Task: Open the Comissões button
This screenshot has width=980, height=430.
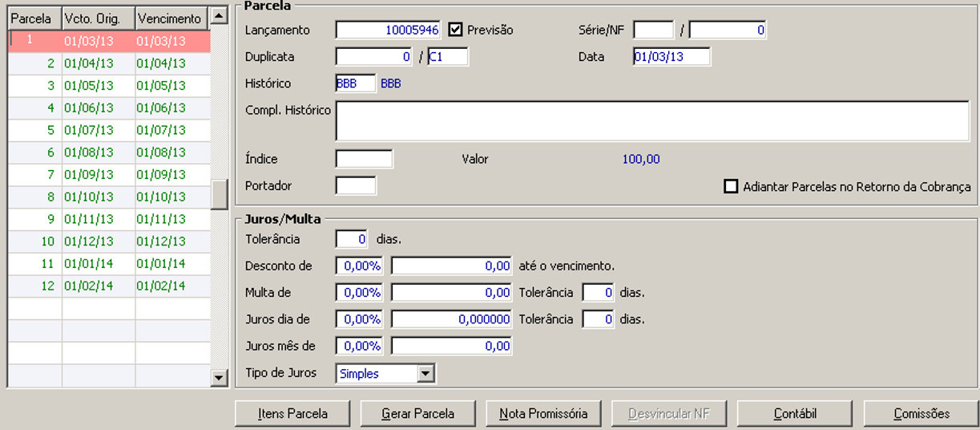Action: pyautogui.click(x=922, y=414)
